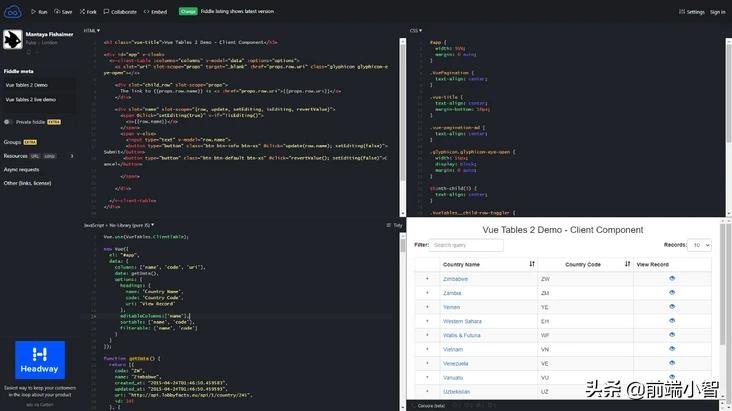Sort the table by Country Name

point(531,264)
